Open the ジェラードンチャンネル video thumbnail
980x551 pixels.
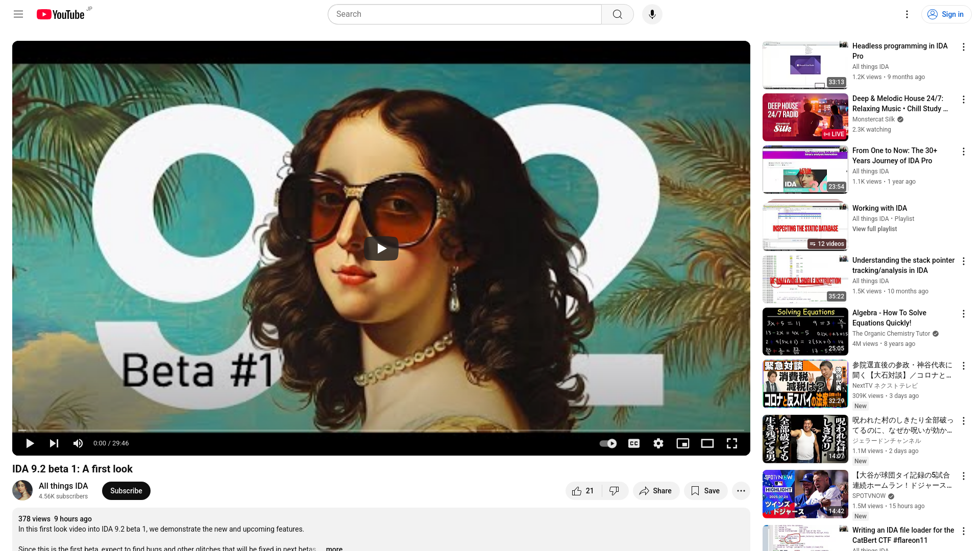(805, 439)
